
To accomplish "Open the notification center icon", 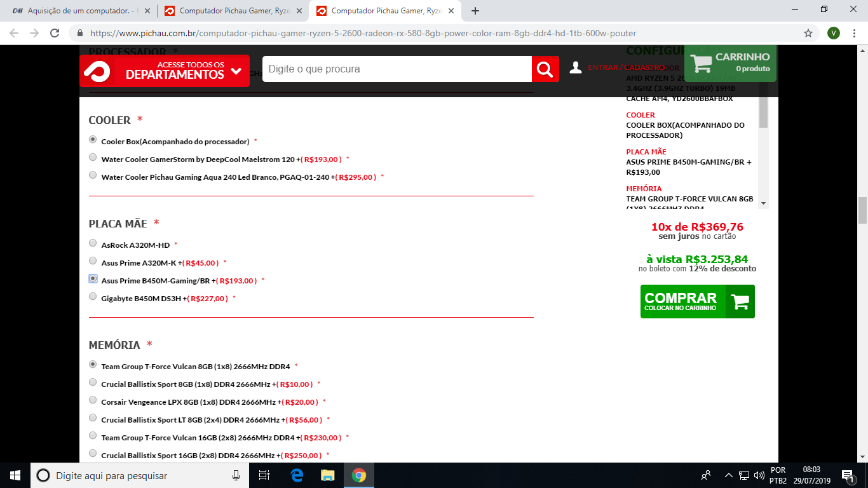I will pyautogui.click(x=847, y=475).
